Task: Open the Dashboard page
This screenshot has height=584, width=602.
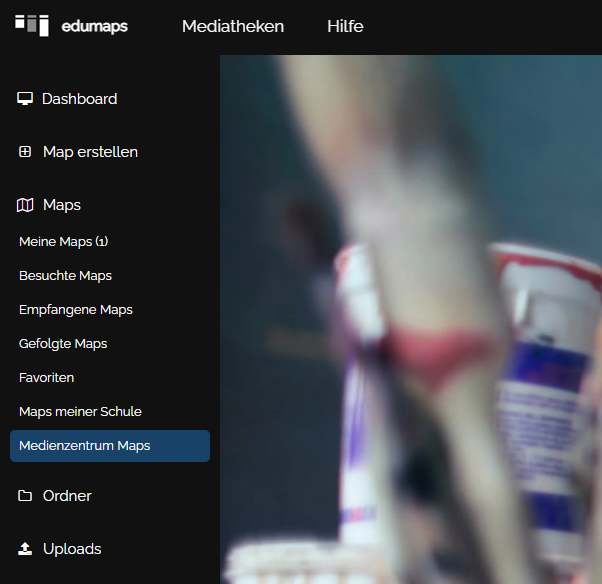Action: pos(79,99)
